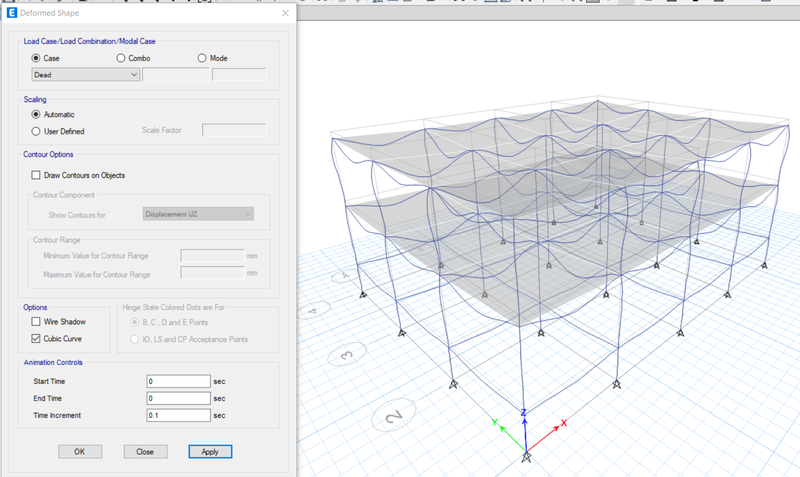This screenshot has width=800, height=477.
Task: Enable Draw Contours on Objects checkbox
Action: [x=36, y=175]
